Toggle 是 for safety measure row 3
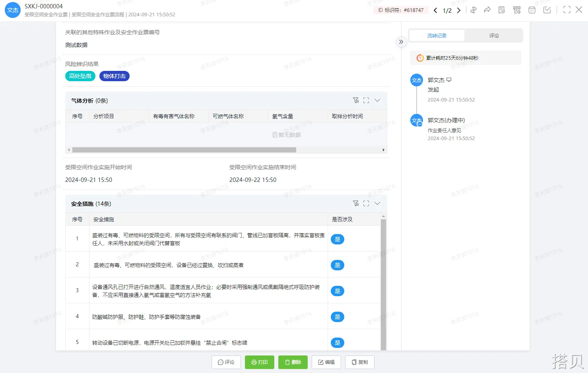588x373 pixels. 338,291
